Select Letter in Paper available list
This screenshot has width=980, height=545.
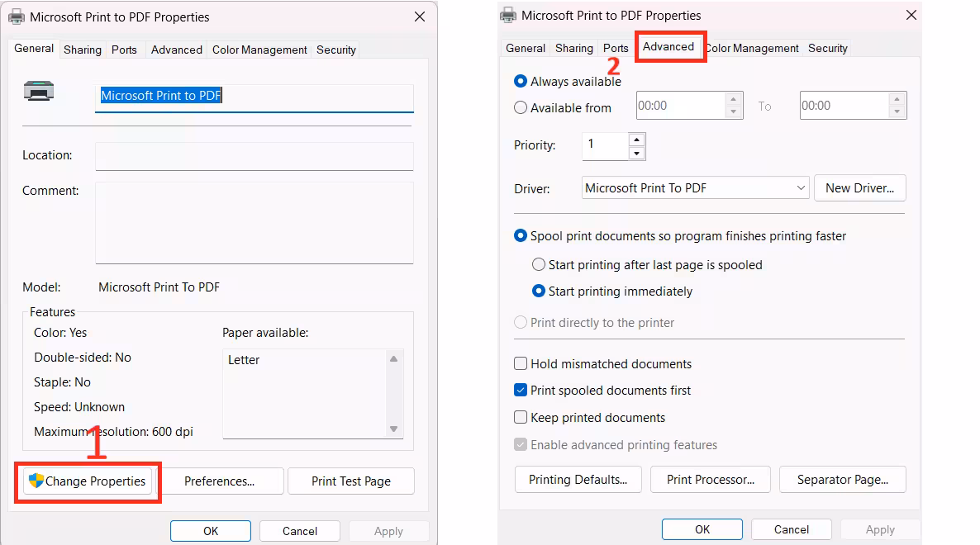pyautogui.click(x=244, y=360)
